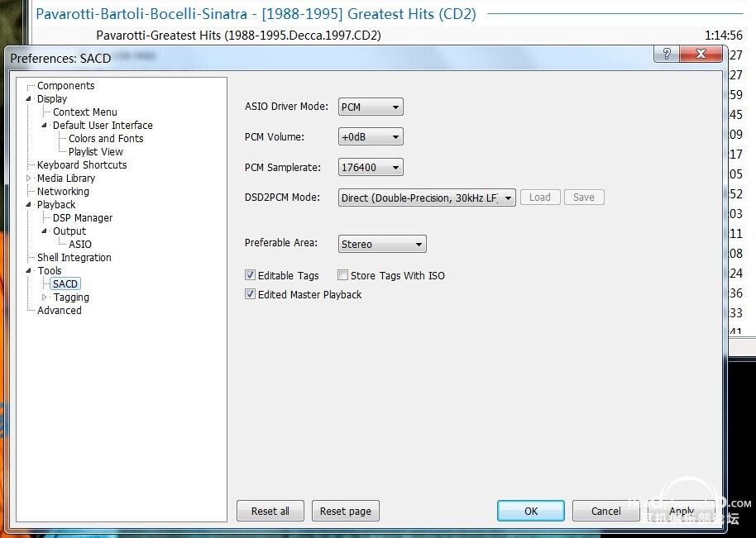756x538 pixels.
Task: Select Networking tree item
Action: click(63, 192)
